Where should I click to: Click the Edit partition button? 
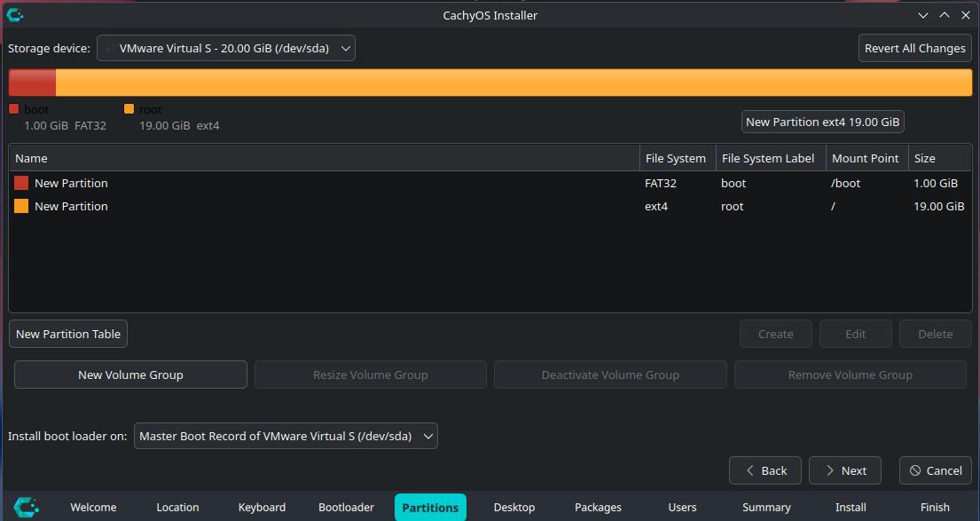[856, 334]
